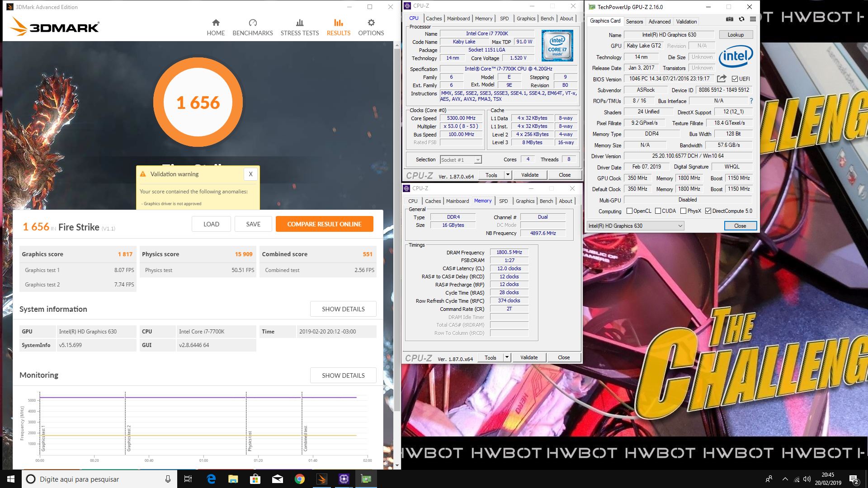Click the Bus Interface question mark in GPU-Z
Viewport: 868px width, 488px height.
[x=751, y=101]
